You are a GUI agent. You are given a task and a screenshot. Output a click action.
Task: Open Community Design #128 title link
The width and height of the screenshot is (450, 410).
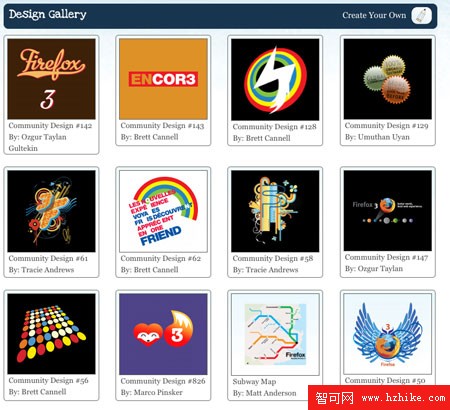274,127
